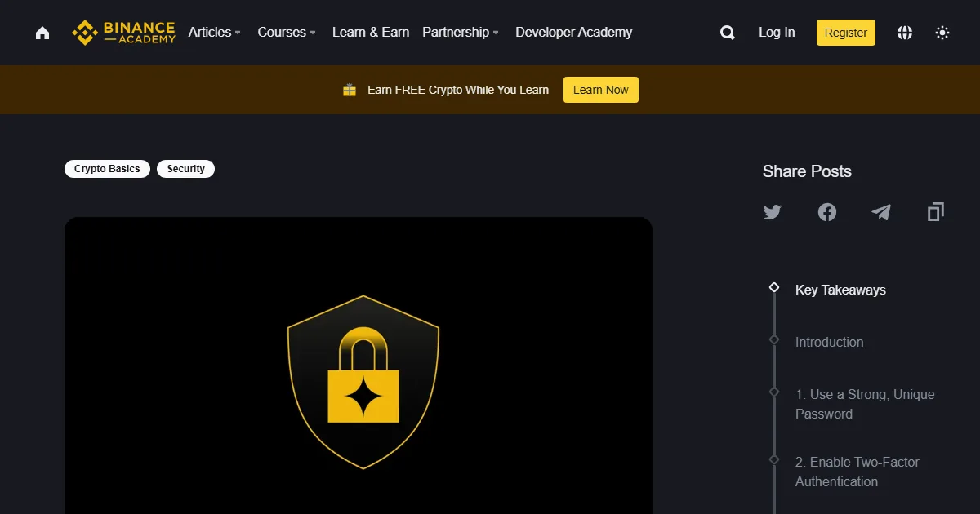The height and width of the screenshot is (514, 980).
Task: Share the post on Twitter
Action: (773, 212)
